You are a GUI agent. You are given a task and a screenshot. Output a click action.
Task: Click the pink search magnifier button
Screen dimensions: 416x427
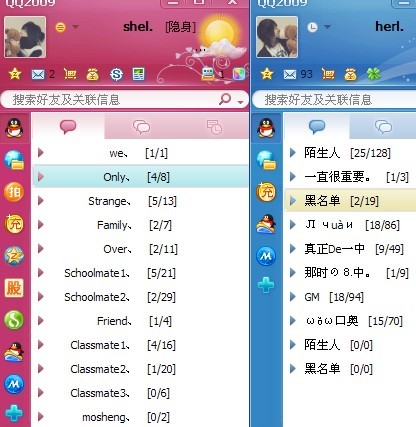[225, 99]
